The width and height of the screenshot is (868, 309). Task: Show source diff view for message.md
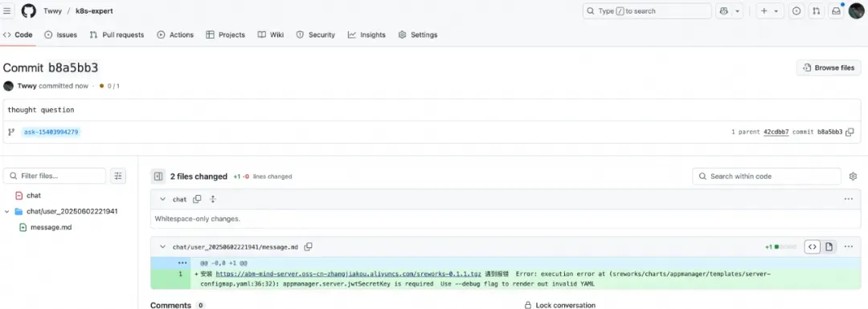tap(812, 246)
